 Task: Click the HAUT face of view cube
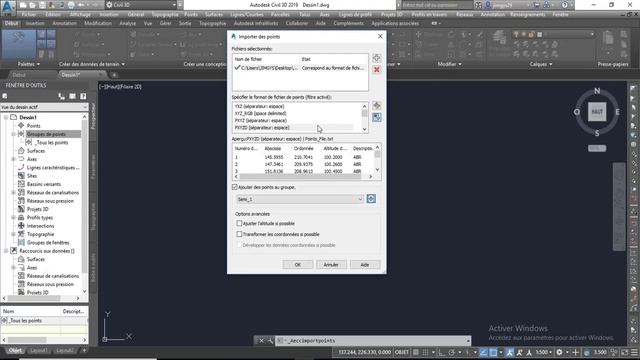597,112
